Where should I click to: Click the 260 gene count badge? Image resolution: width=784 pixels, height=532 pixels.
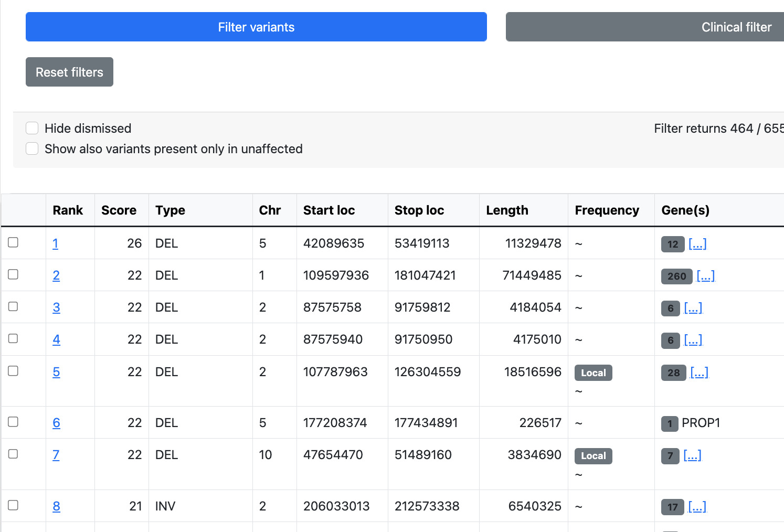point(677,276)
